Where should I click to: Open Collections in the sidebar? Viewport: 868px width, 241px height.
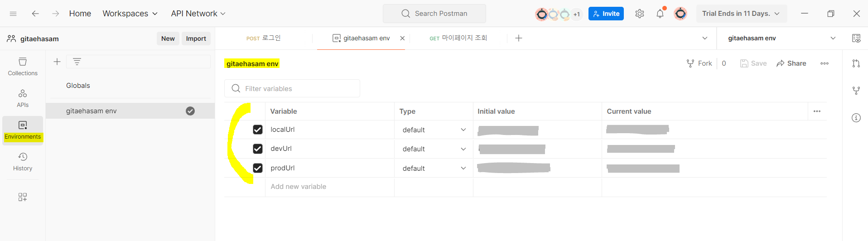[23, 67]
